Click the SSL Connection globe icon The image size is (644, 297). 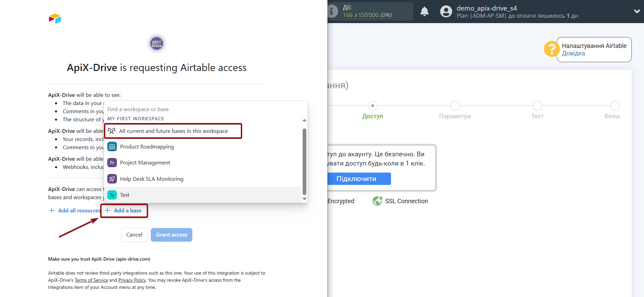coord(377,201)
